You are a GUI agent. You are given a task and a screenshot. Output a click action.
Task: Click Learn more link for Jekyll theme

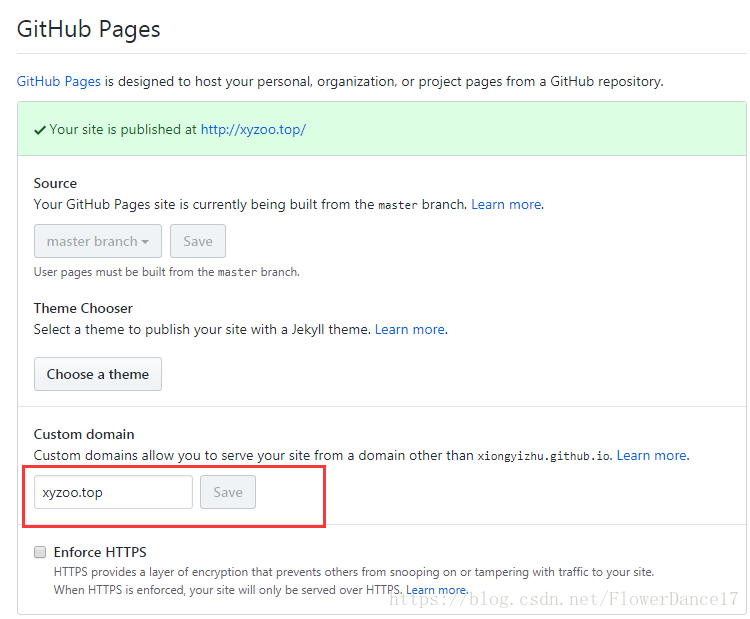(410, 330)
